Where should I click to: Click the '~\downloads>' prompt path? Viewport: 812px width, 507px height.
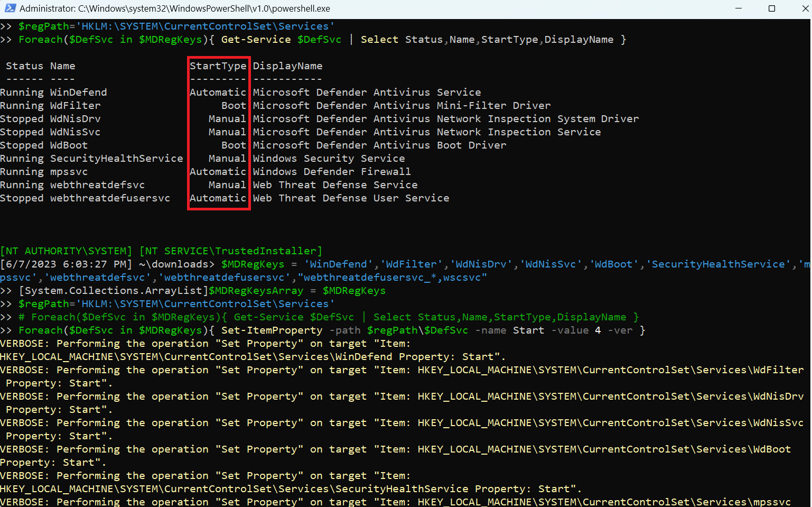coord(177,264)
